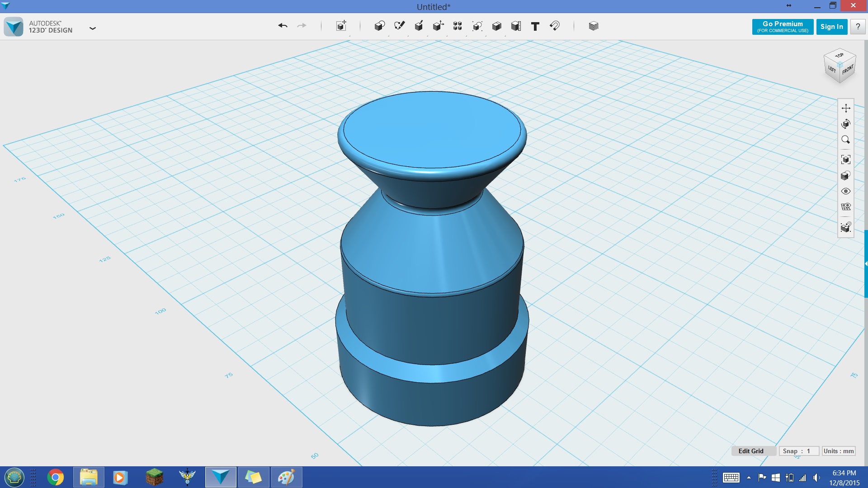
Task: Select the Text tool
Action: [535, 26]
